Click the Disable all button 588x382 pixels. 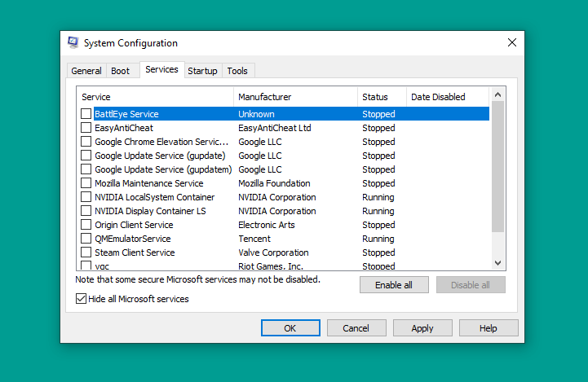[471, 285]
